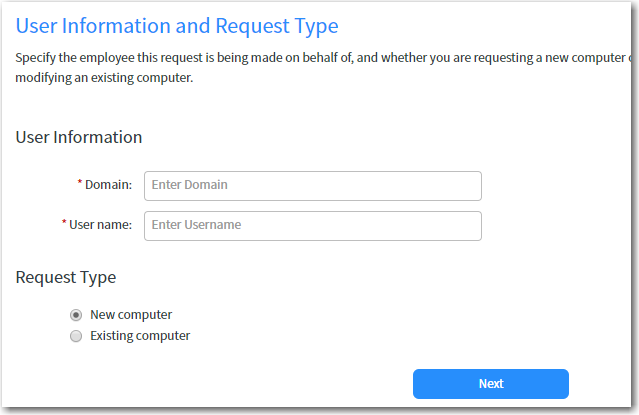The height and width of the screenshot is (415, 639).
Task: Choose the Existing computer radio button
Action: click(76, 337)
